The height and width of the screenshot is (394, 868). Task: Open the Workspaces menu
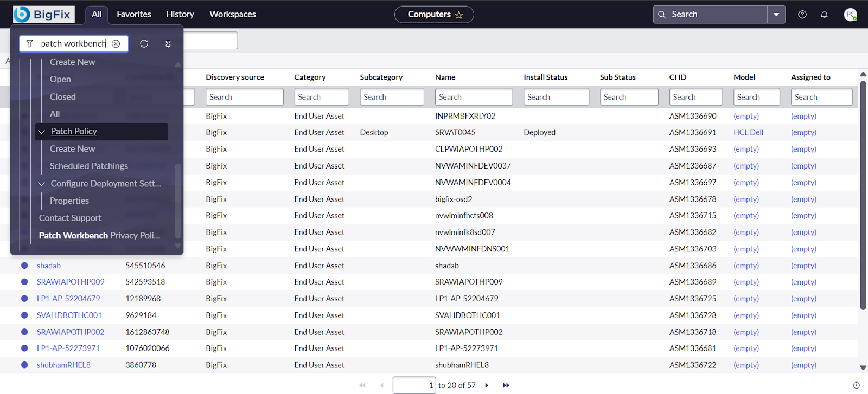click(x=232, y=14)
